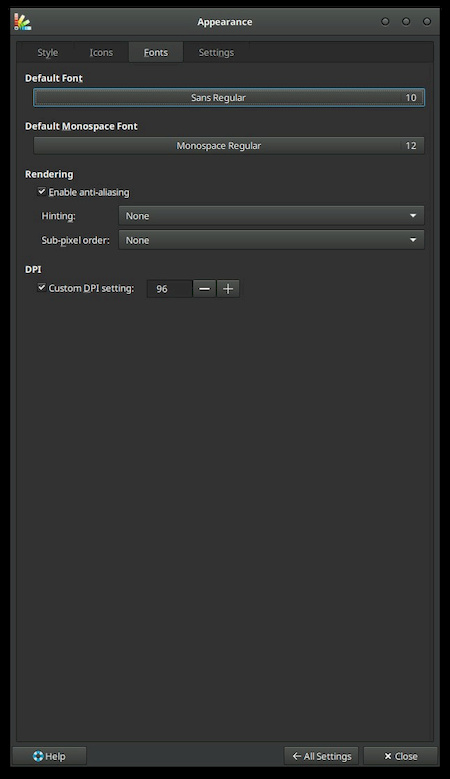Click the Rendering section heading
The width and height of the screenshot is (450, 779).
[x=49, y=174]
